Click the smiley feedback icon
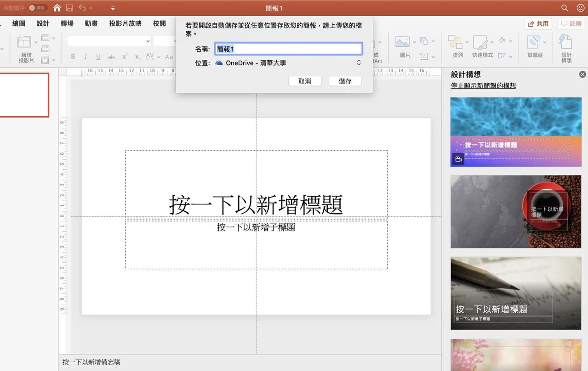The width and height of the screenshot is (588, 371). [x=580, y=8]
